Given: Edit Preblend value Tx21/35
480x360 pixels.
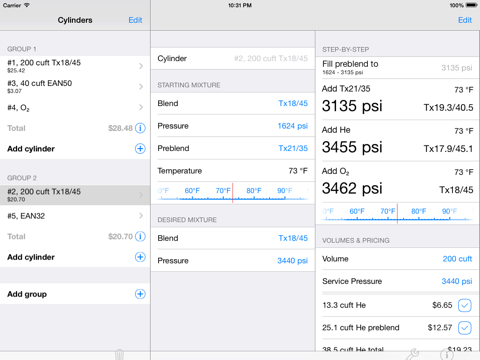Looking at the screenshot, I should click(x=293, y=148).
